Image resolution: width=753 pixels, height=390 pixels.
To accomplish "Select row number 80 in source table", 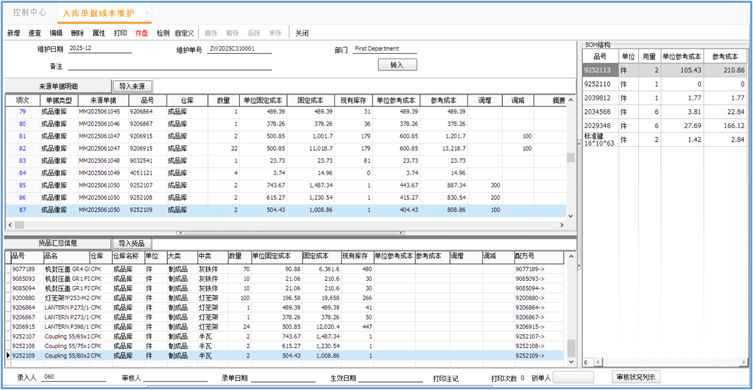I will point(22,124).
